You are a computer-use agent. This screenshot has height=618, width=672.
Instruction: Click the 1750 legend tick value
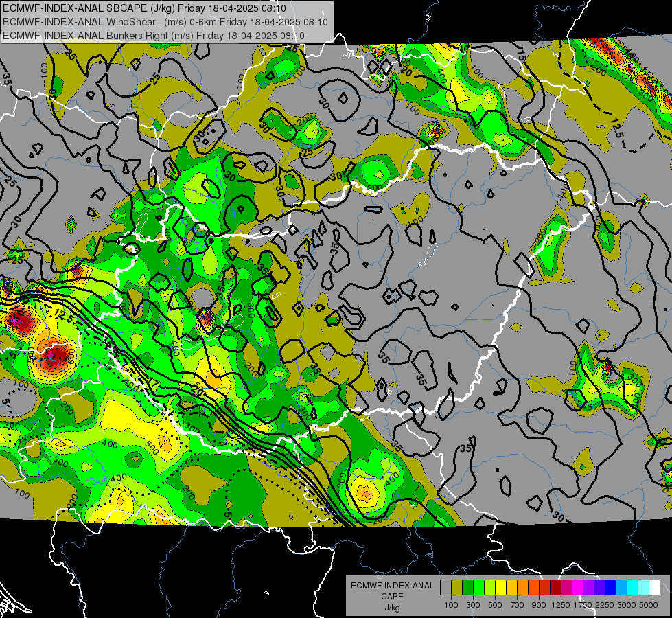[x=583, y=605]
